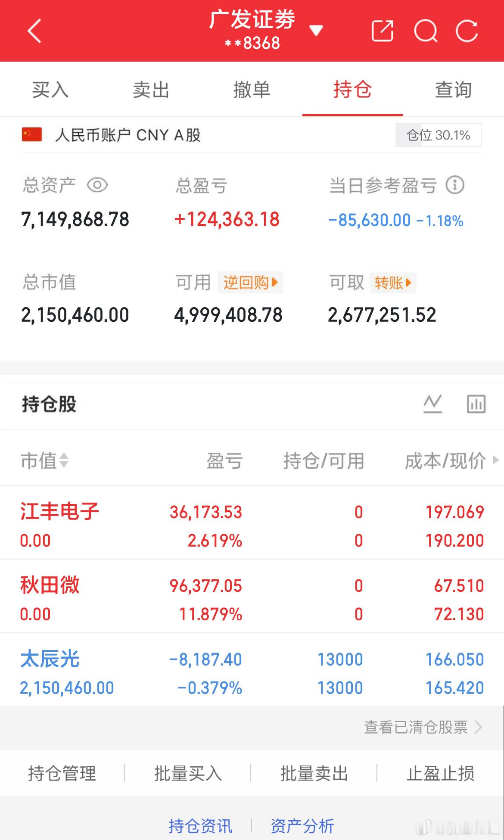The height and width of the screenshot is (840, 504).
Task: Open the 江丰电子 holding row
Action: [x=252, y=523]
